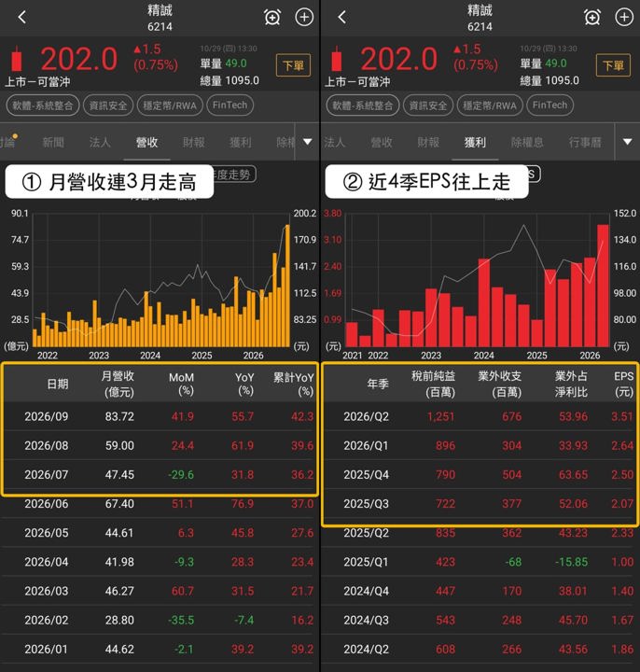Select the 2024/Q2 earnings row
This screenshot has width=640, height=672.
480,650
